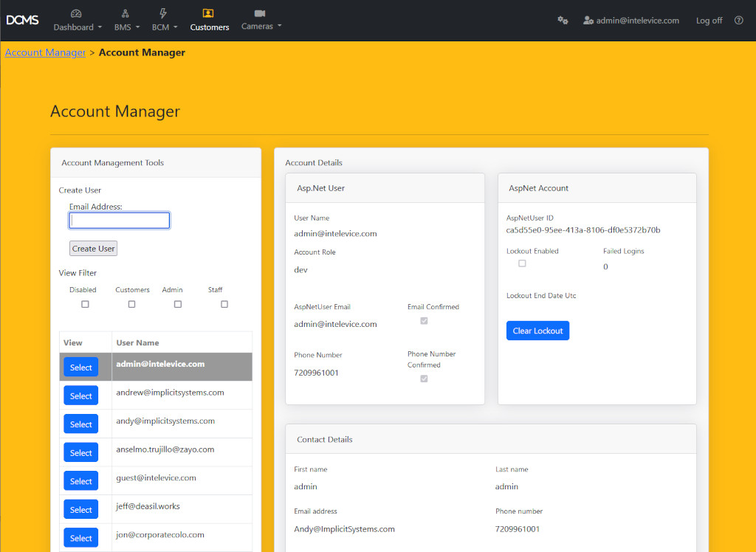Open settings via the gears icon
The height and width of the screenshot is (552, 756).
pyautogui.click(x=563, y=21)
